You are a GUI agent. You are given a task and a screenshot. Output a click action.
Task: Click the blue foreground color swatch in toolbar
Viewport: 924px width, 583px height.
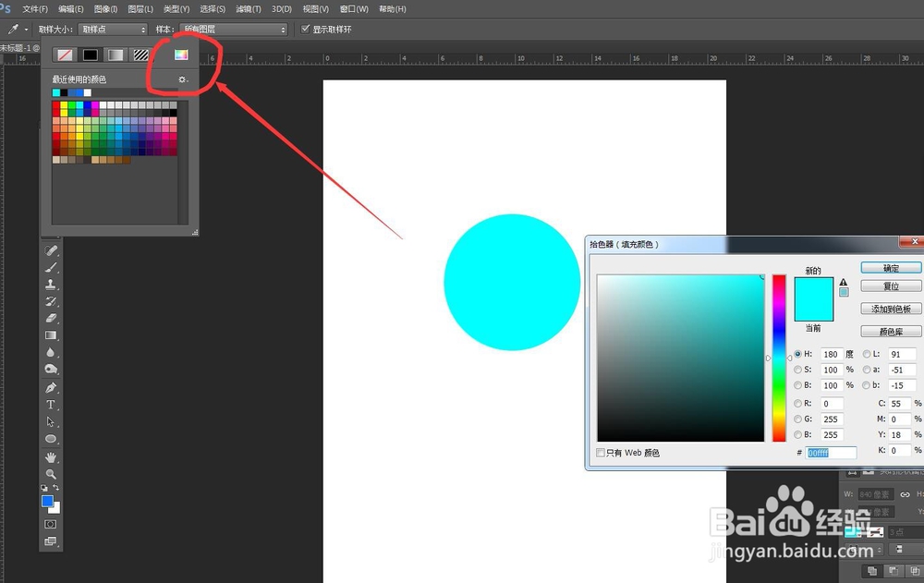[x=48, y=502]
